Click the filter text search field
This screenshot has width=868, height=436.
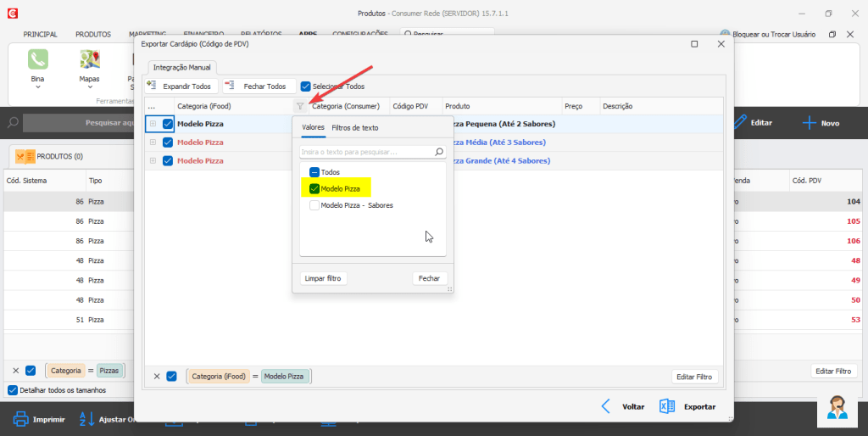click(x=366, y=152)
